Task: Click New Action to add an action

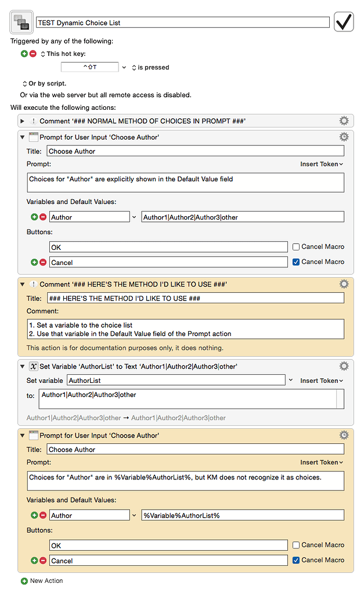Action: 42,581
